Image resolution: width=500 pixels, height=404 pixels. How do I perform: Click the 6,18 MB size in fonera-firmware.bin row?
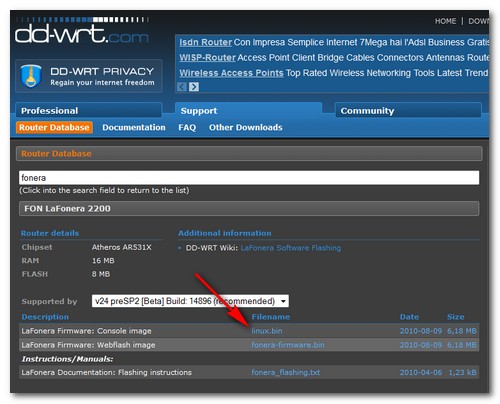(462, 345)
